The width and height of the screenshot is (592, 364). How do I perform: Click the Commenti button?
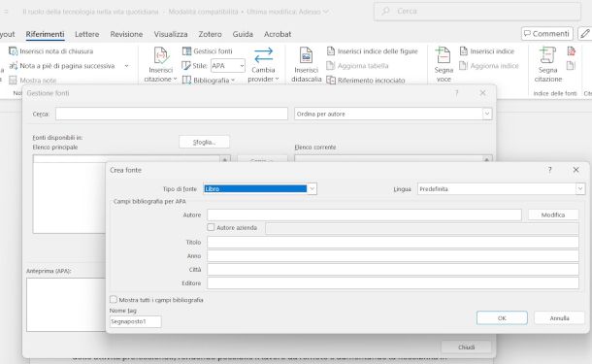pos(547,34)
